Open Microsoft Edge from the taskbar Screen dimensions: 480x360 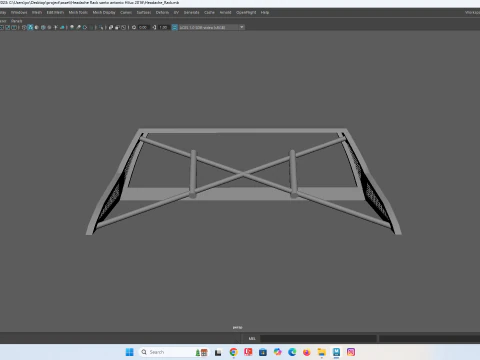(x=292, y=352)
